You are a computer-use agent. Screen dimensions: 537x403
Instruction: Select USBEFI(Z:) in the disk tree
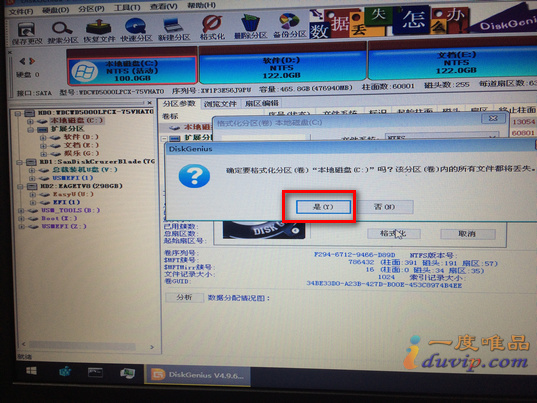click(64, 226)
